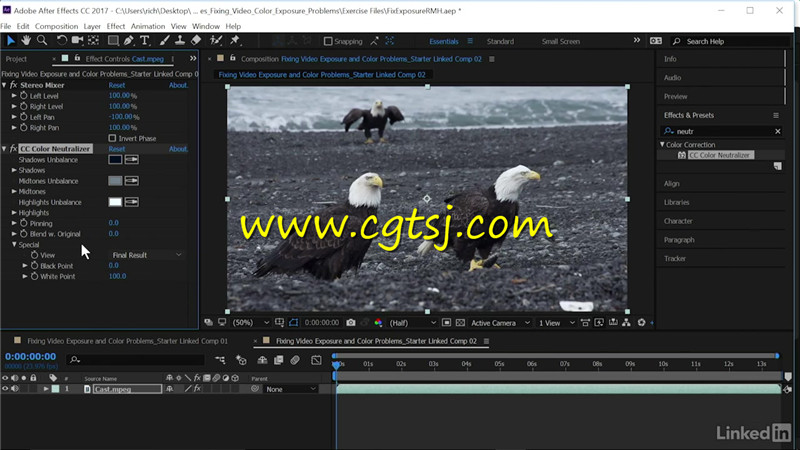
Task: Select the Brush tool
Action: (x=164, y=40)
